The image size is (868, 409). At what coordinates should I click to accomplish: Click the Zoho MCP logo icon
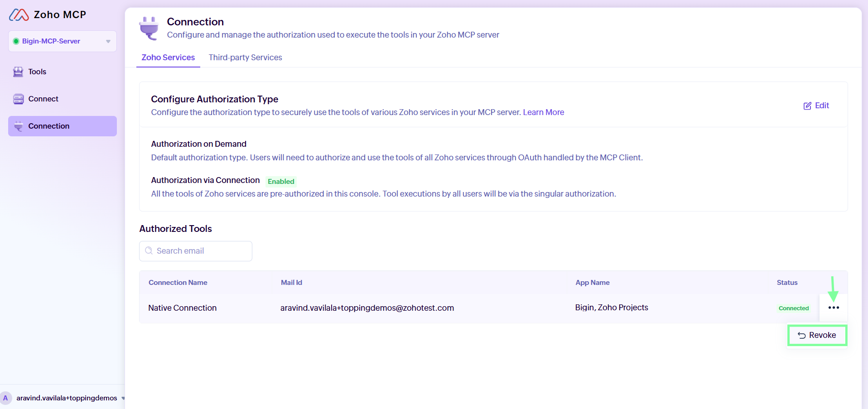coord(19,15)
